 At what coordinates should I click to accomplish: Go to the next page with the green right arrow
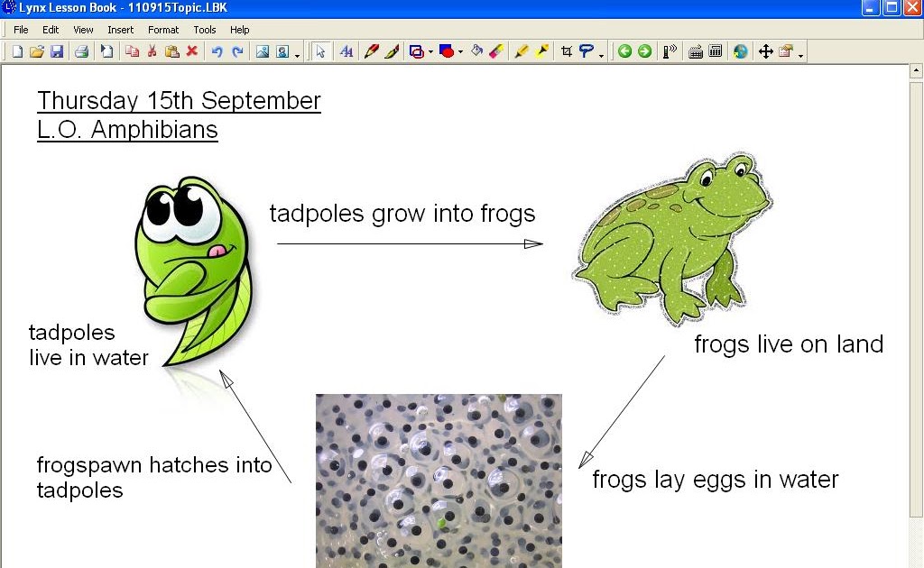coord(644,51)
